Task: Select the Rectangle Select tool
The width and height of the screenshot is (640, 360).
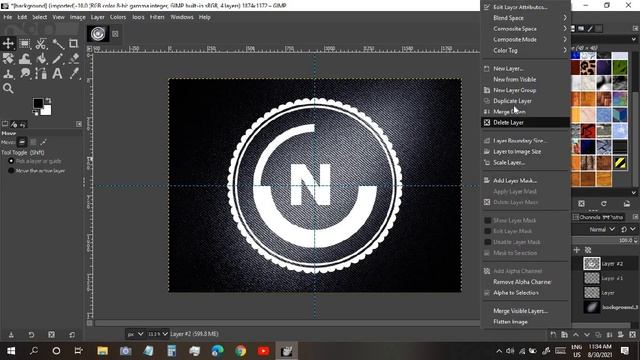Action: click(24, 43)
